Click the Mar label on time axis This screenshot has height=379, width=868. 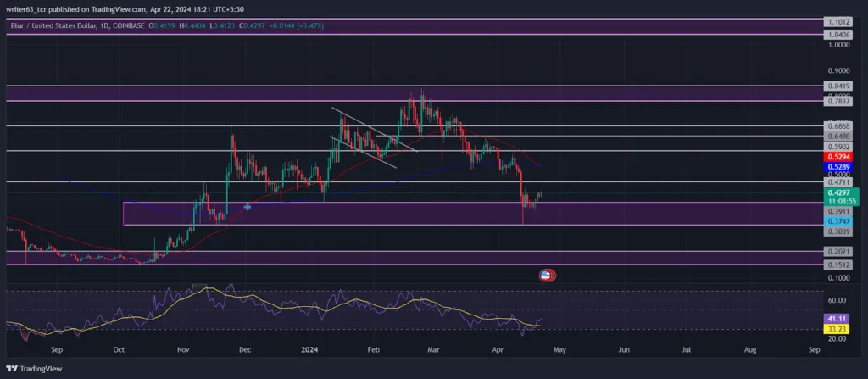(434, 350)
